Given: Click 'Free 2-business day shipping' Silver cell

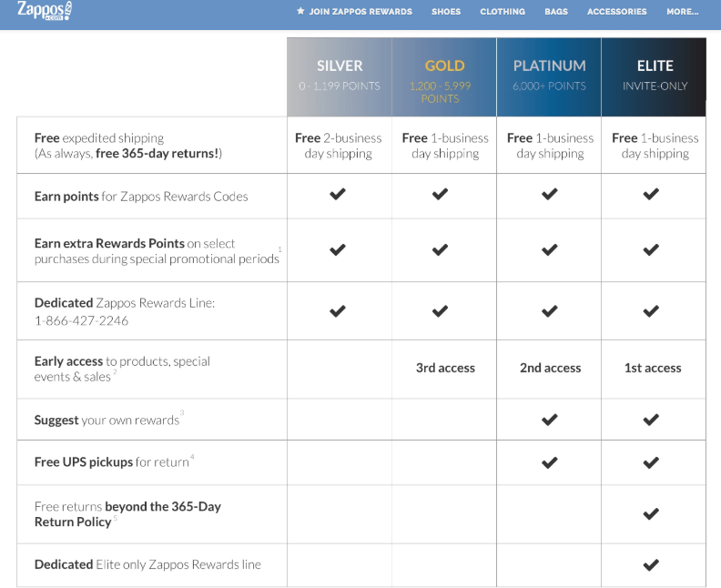Looking at the screenshot, I should (x=339, y=146).
